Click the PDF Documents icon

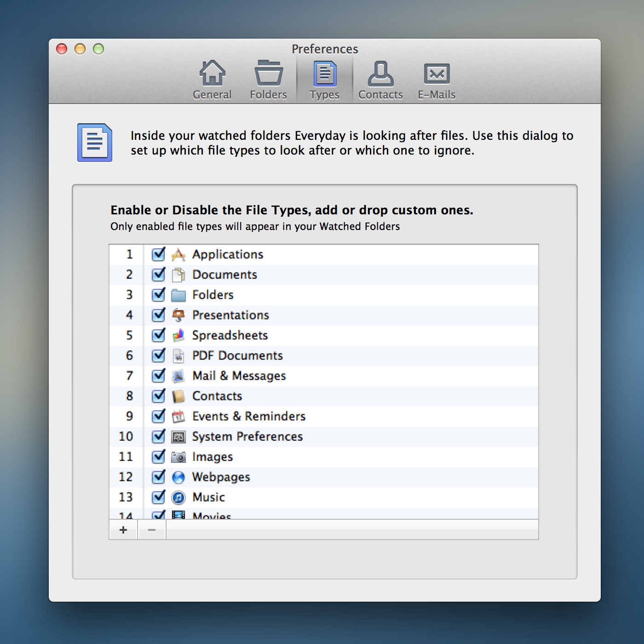click(x=178, y=356)
